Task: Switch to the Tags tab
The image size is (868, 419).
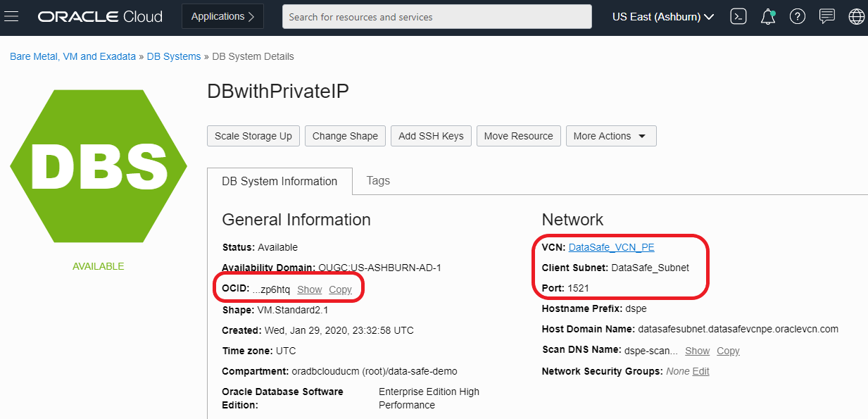Action: point(378,180)
